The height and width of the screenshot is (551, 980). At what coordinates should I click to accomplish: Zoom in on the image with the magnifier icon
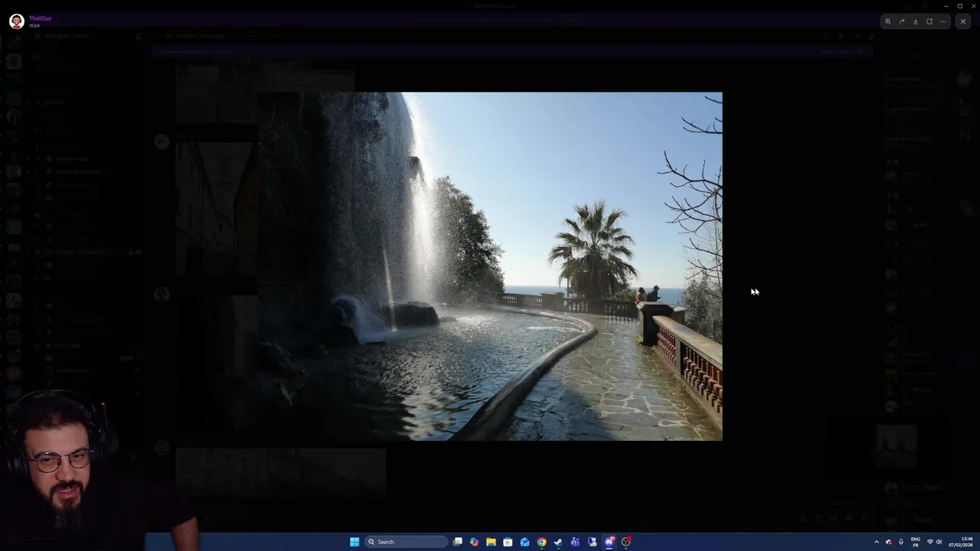[x=888, y=21]
